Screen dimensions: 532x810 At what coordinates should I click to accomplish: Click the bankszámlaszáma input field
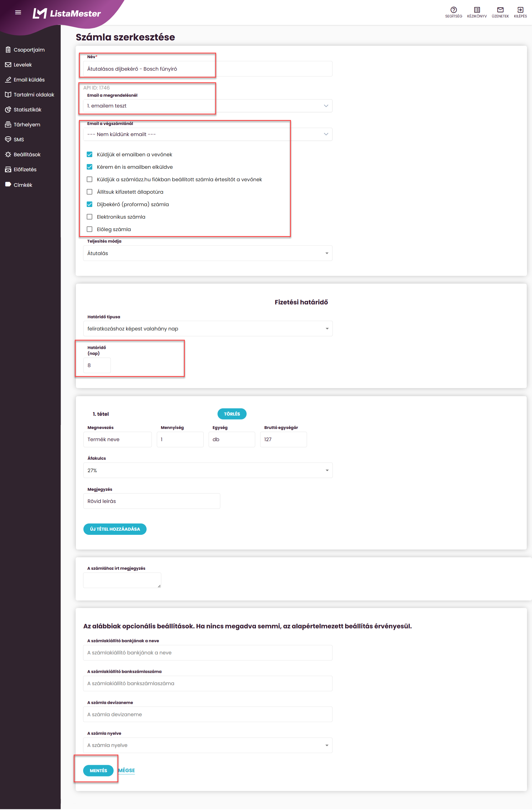tap(208, 684)
